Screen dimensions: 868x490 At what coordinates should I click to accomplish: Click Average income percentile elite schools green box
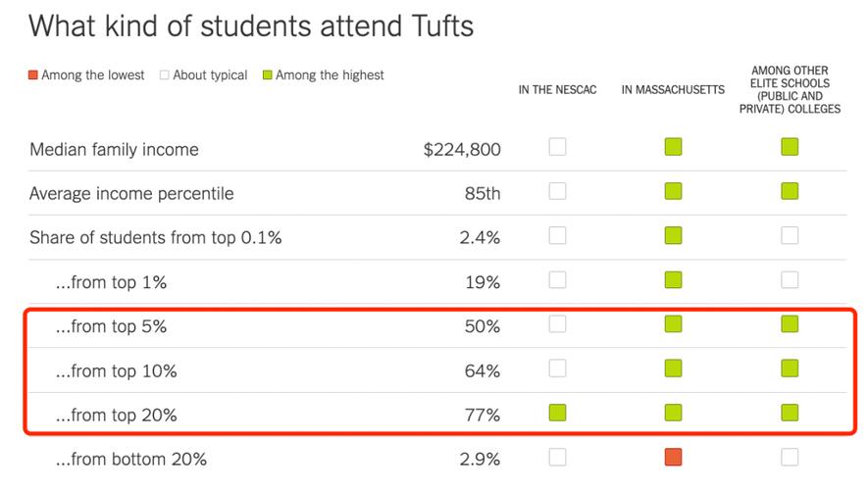[x=790, y=191]
